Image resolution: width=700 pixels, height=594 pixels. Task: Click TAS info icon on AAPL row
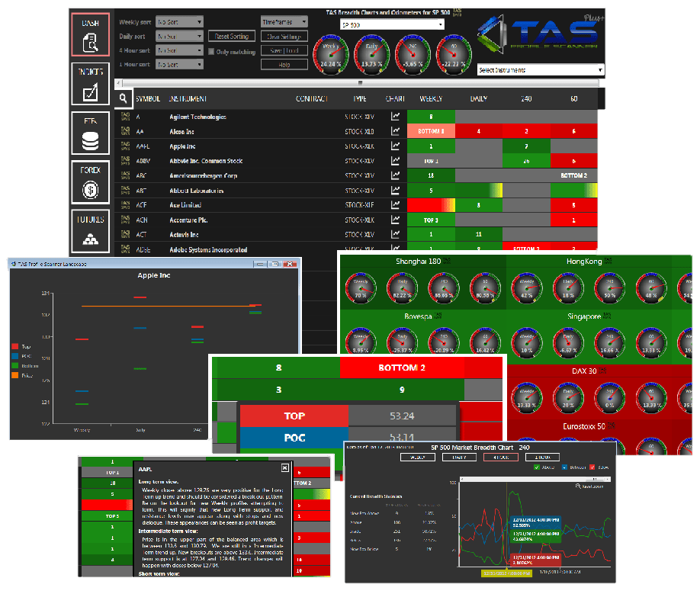[126, 146]
